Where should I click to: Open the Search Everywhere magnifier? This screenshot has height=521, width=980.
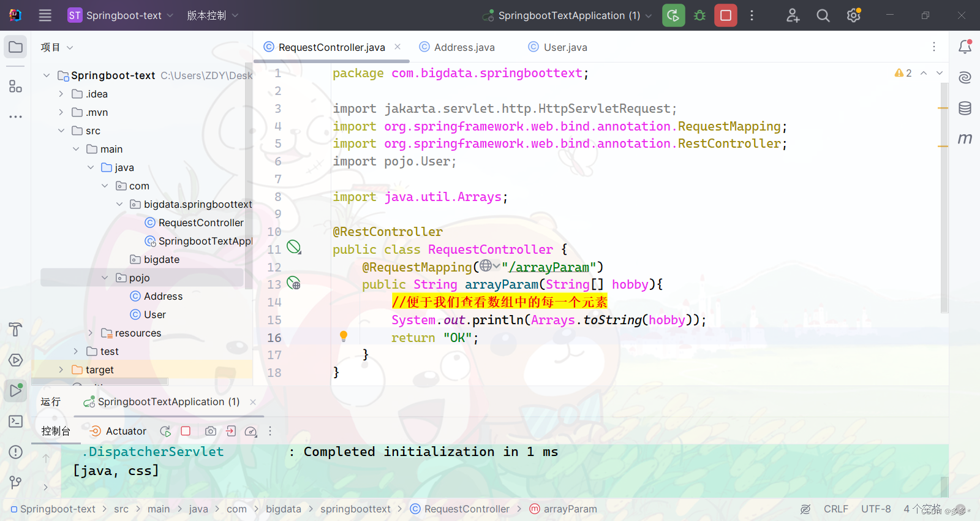tap(823, 15)
